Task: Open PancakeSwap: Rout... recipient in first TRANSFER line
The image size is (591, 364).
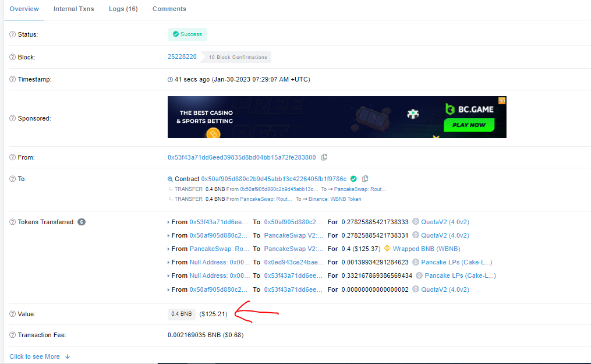Action: pyautogui.click(x=360, y=189)
